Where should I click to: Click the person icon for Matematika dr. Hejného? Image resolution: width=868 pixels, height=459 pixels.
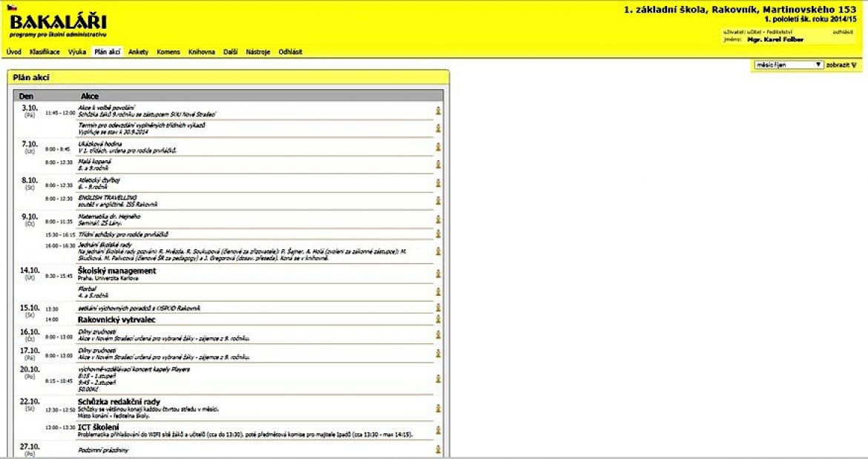coord(438,219)
